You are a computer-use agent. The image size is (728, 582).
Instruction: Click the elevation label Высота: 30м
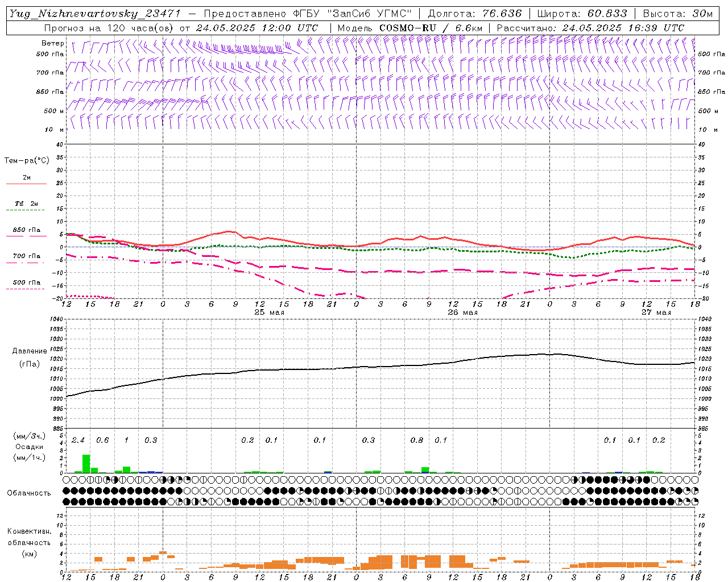[677, 14]
